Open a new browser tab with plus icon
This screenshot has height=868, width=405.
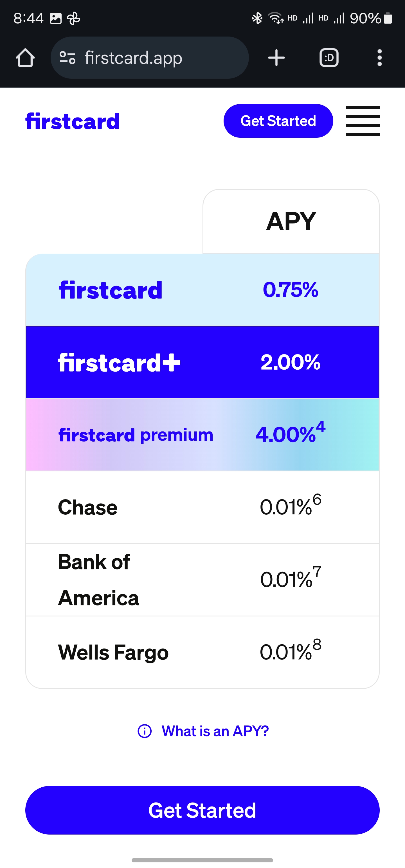pyautogui.click(x=276, y=58)
